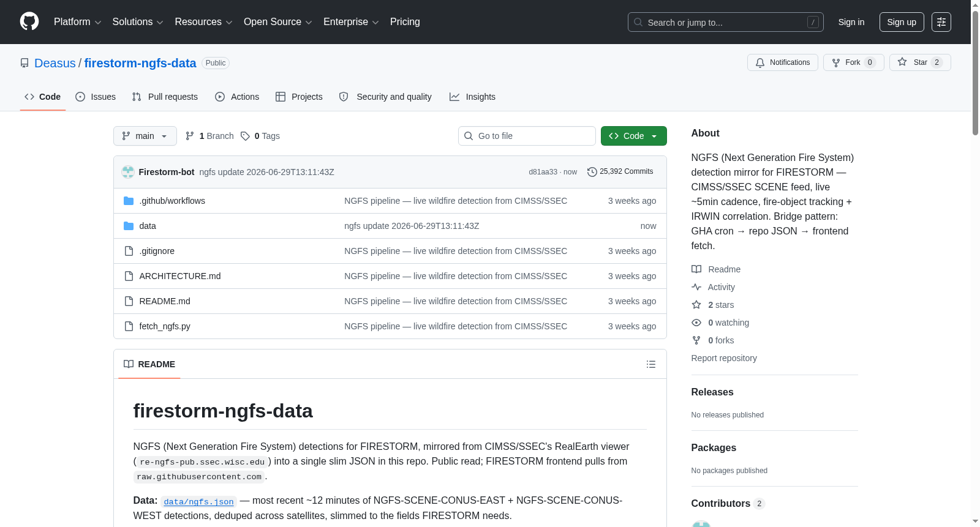Screen dimensions: 980x527
Task: Open the ARCHITECTURE.md file name
Action: tap(180, 276)
